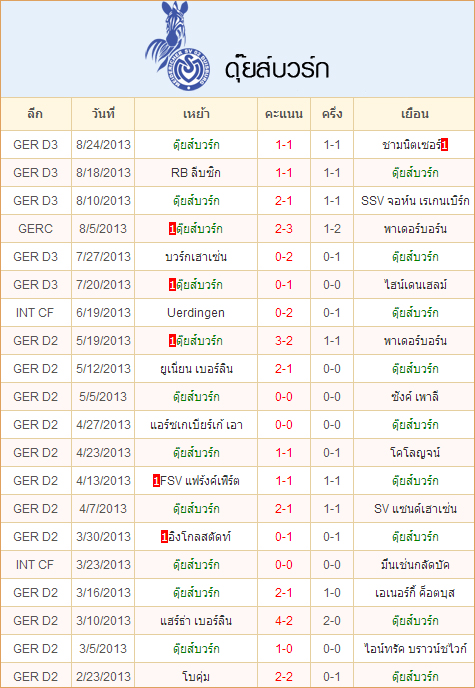Click พาเดอร์บอร์น away team in the GERC row
Image resolution: width=475 pixels, height=688 pixels.
415,229
